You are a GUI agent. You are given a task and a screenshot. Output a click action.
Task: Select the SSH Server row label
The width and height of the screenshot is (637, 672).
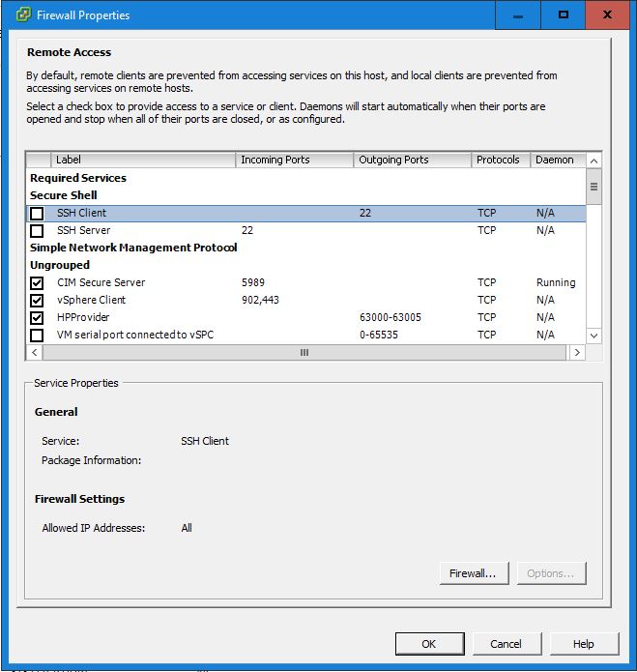(x=83, y=230)
